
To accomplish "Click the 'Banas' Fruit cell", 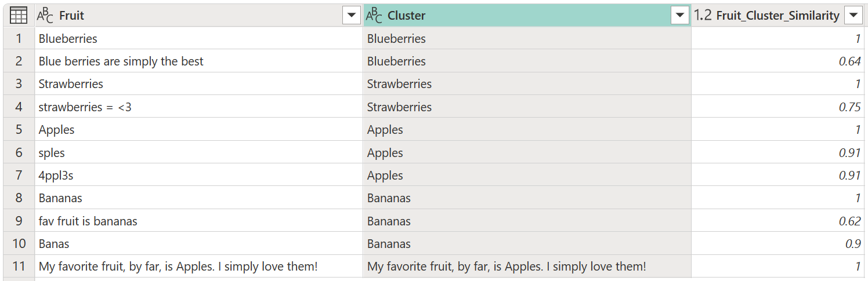I will [x=199, y=243].
